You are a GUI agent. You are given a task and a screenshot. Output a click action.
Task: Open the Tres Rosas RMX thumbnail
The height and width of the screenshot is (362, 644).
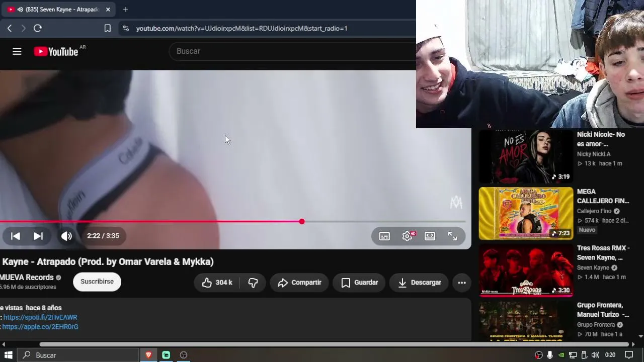[x=526, y=270]
